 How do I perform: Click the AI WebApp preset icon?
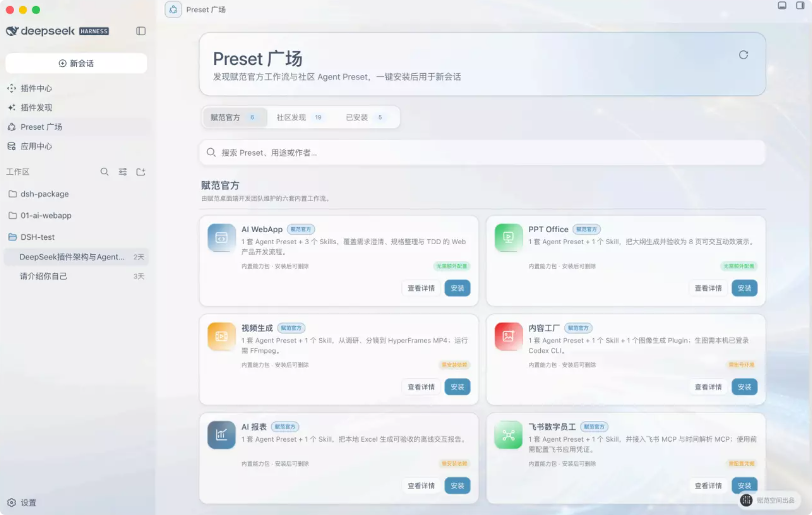(x=221, y=238)
